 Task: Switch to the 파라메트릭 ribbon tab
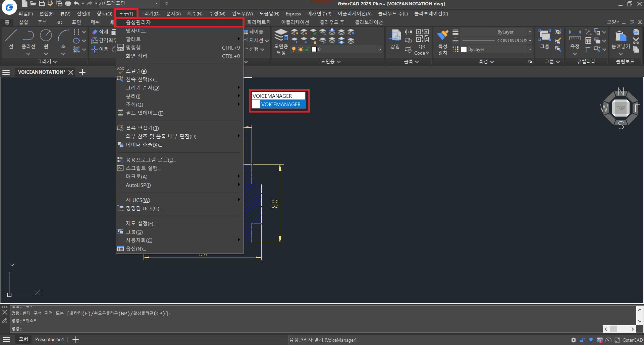(259, 22)
